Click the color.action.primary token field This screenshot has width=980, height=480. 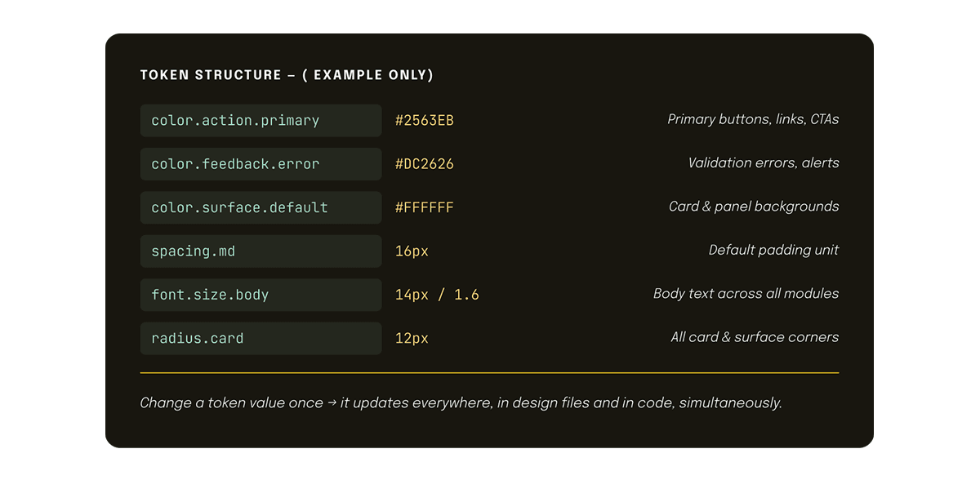tap(261, 121)
